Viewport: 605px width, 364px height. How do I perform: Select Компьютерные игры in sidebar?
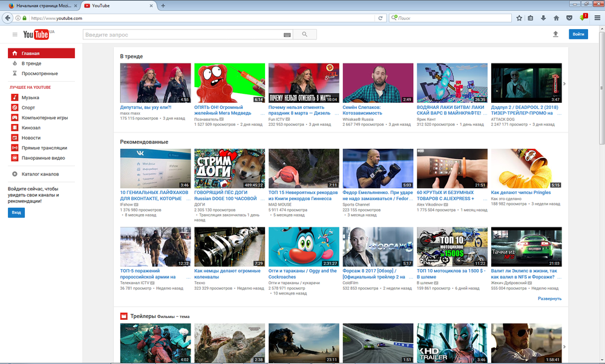(44, 118)
